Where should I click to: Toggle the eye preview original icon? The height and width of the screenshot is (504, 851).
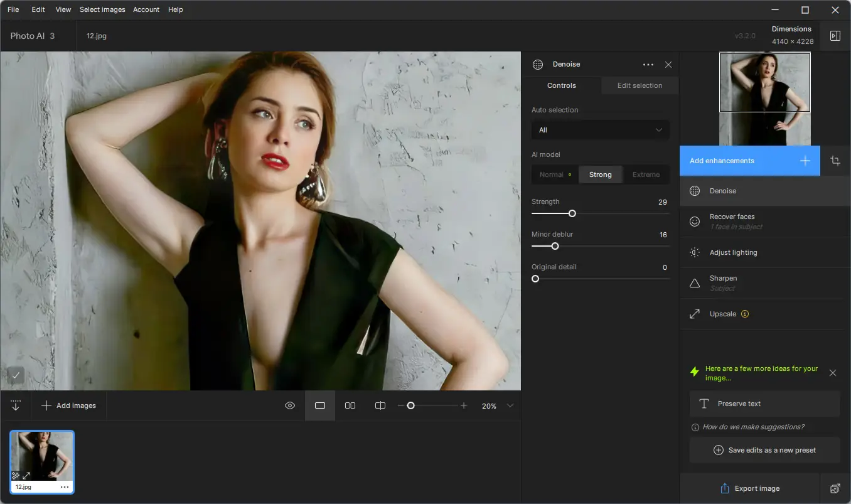[290, 406]
